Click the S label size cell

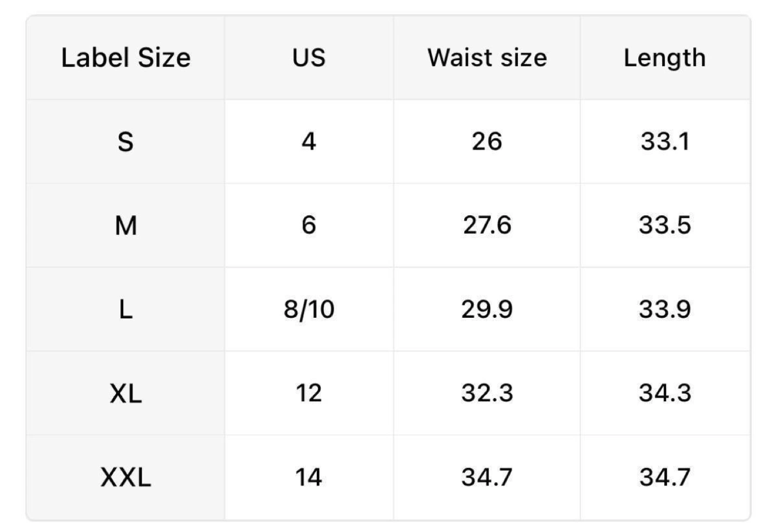[125, 142]
